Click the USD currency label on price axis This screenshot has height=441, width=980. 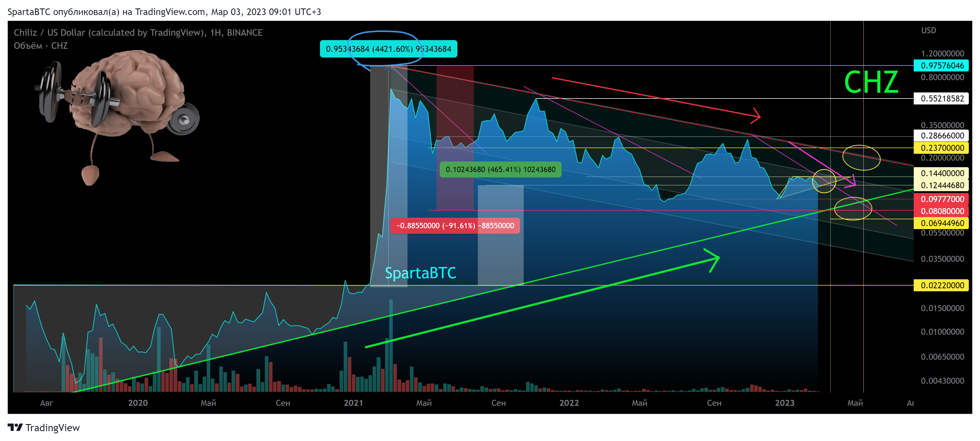929,31
